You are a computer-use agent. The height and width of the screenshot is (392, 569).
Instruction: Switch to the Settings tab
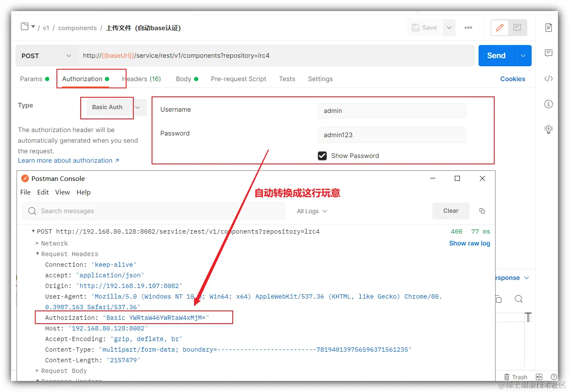[x=320, y=79]
